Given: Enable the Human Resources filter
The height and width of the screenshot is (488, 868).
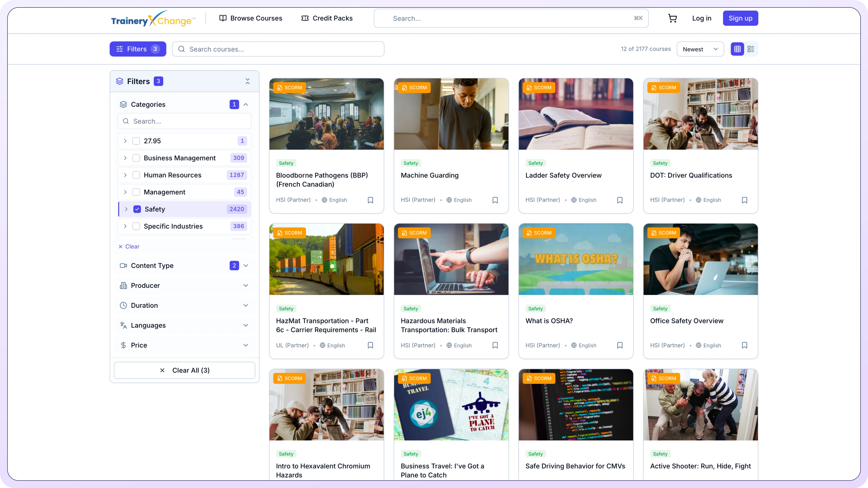Looking at the screenshot, I should [136, 175].
